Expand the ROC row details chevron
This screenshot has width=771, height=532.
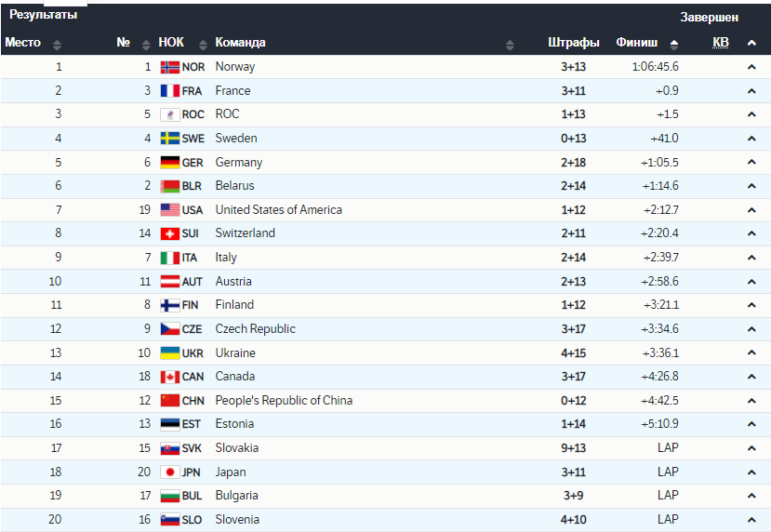pyautogui.click(x=751, y=114)
